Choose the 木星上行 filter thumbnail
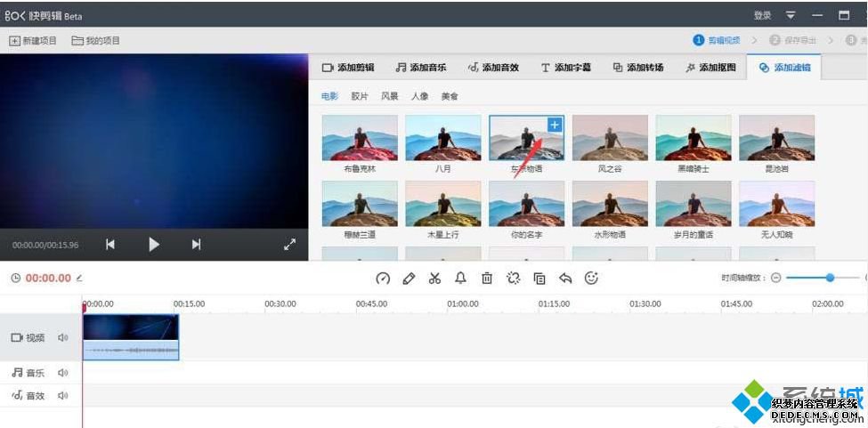This screenshot has width=868, height=428. [442, 204]
